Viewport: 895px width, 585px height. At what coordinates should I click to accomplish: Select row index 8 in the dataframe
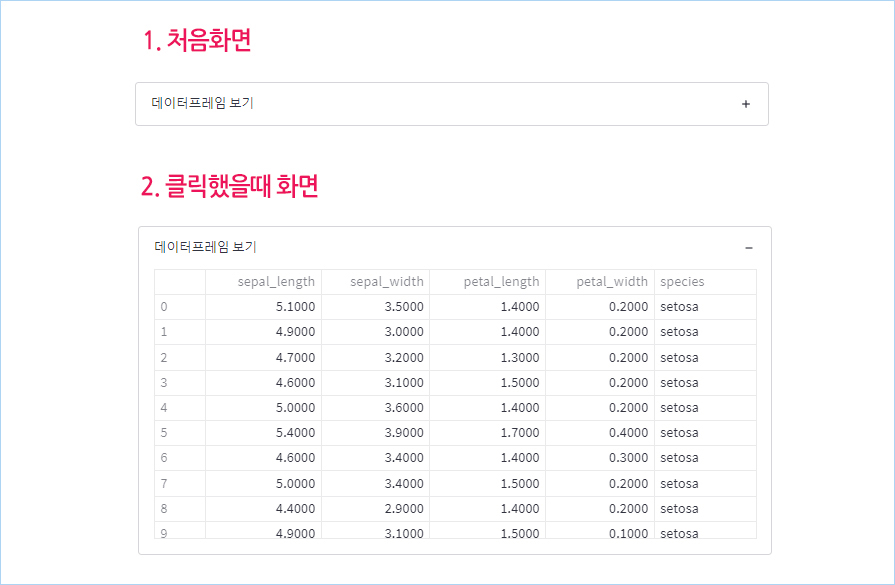coord(180,509)
